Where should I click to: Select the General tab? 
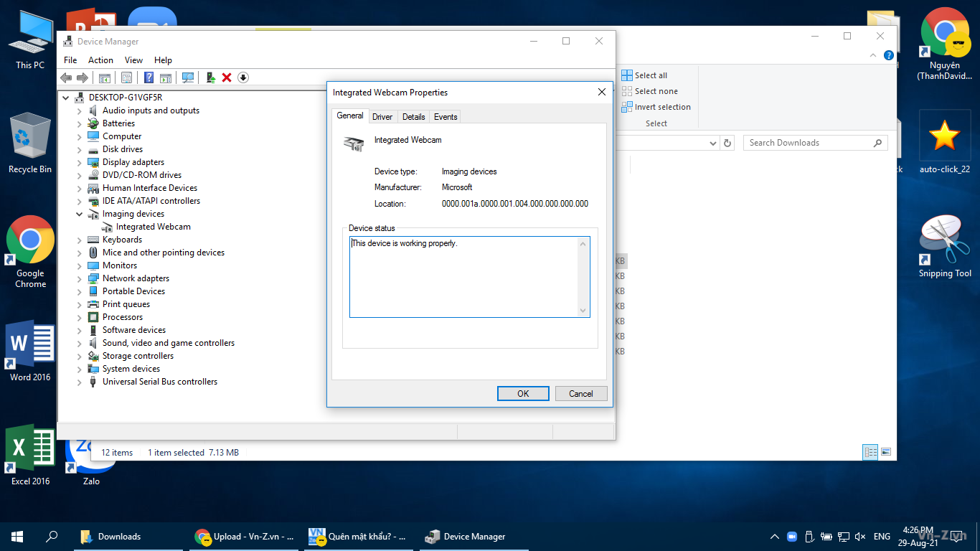click(350, 116)
